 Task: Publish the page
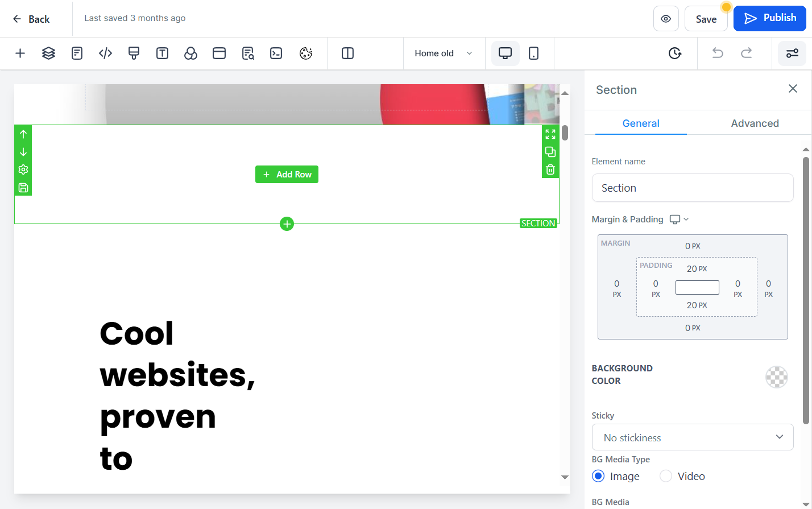(770, 18)
